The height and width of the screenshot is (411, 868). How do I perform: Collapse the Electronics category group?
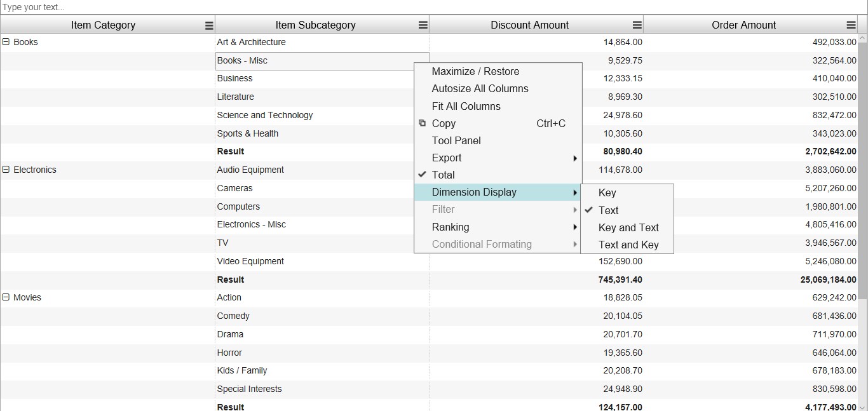coord(6,170)
